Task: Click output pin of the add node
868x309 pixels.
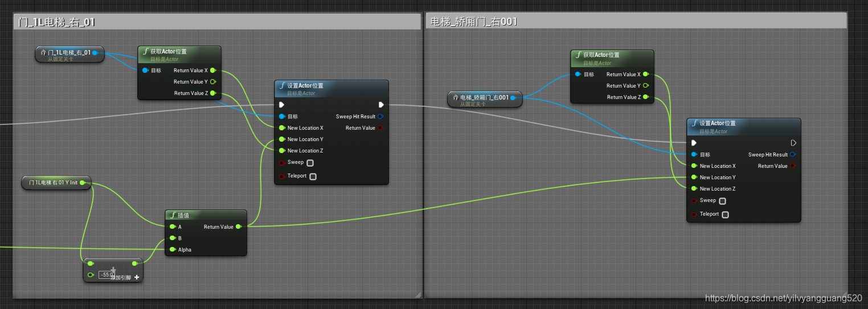Action: (135, 263)
